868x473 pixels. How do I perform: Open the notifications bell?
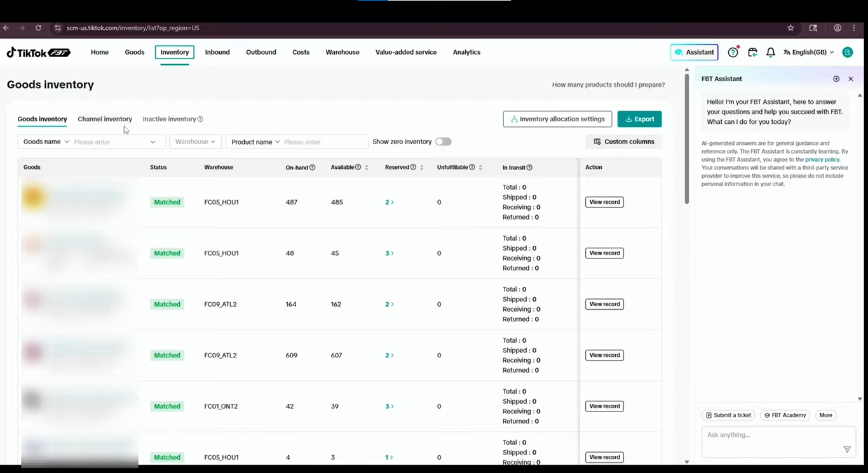pos(771,52)
